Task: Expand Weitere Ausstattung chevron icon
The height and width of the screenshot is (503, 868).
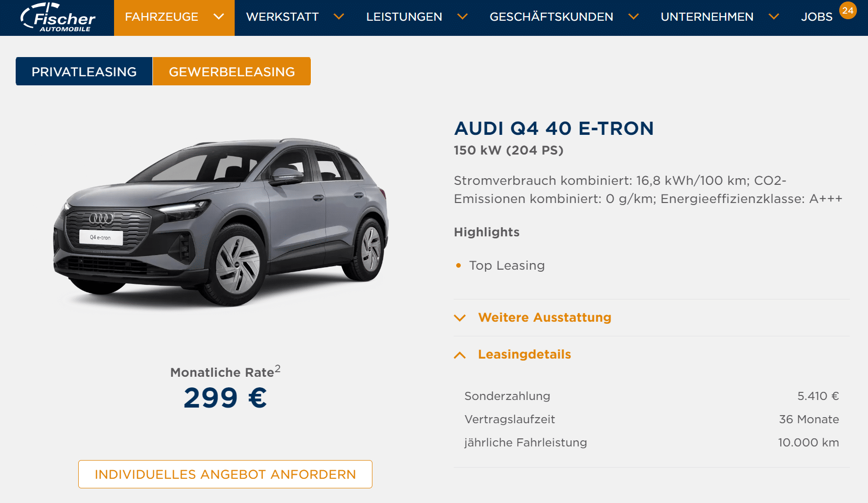Action: pyautogui.click(x=460, y=318)
